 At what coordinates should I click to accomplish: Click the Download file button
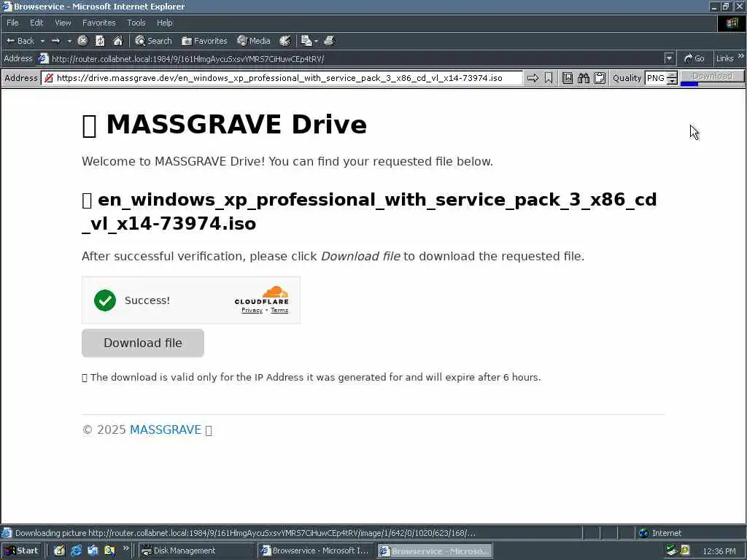coord(143,343)
